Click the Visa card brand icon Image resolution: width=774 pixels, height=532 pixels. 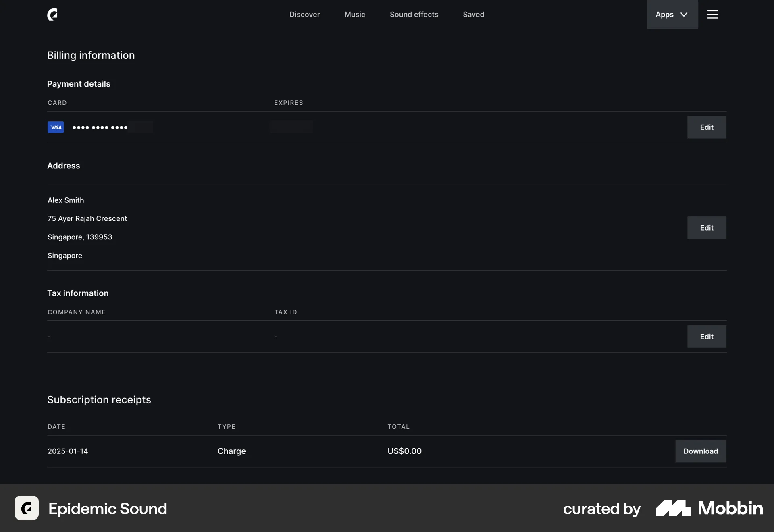click(56, 127)
